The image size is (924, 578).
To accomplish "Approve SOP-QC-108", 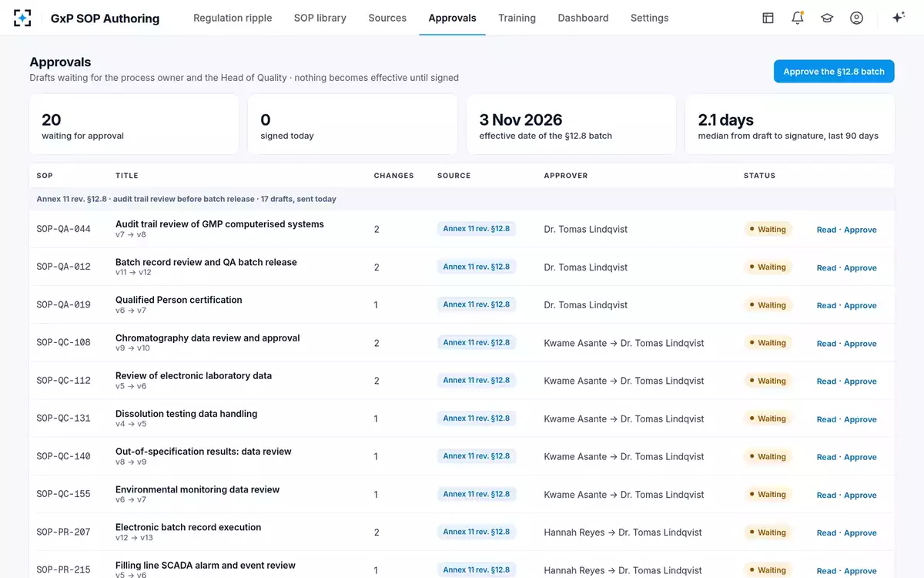I will tap(860, 343).
